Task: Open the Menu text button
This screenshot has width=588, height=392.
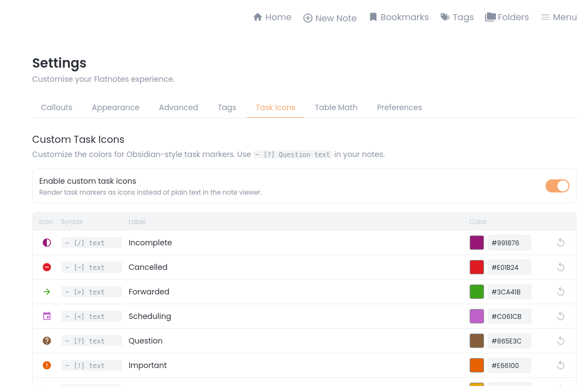Action: (565, 17)
